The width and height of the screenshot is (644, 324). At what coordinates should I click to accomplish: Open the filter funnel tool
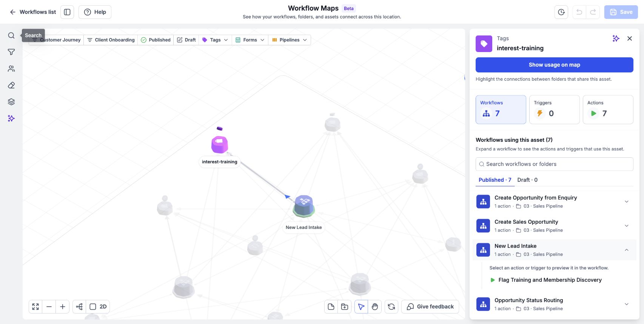11,52
